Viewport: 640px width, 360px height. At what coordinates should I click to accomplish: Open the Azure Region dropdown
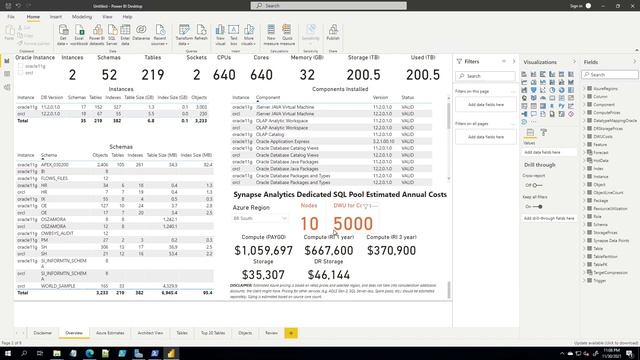coord(260,218)
